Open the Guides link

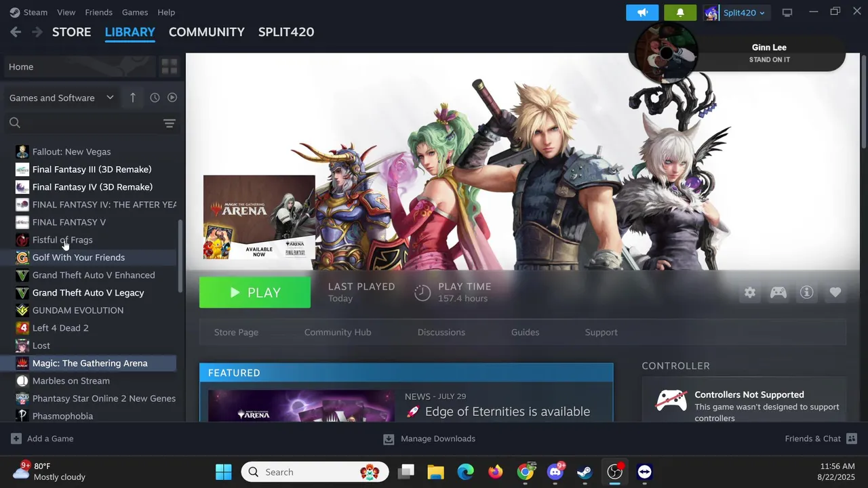click(x=525, y=332)
